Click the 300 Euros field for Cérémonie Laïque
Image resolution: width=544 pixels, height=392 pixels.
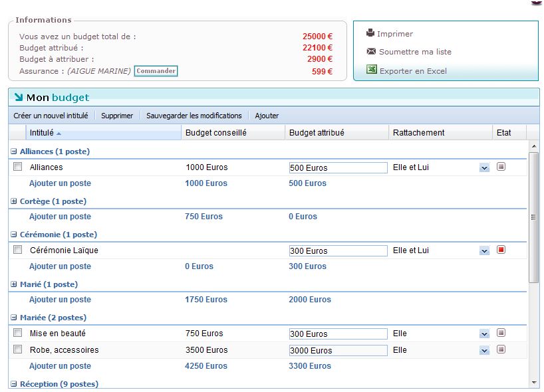click(338, 251)
